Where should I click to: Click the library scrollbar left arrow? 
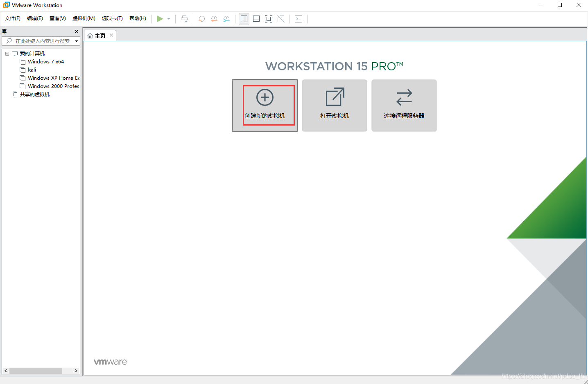point(5,371)
